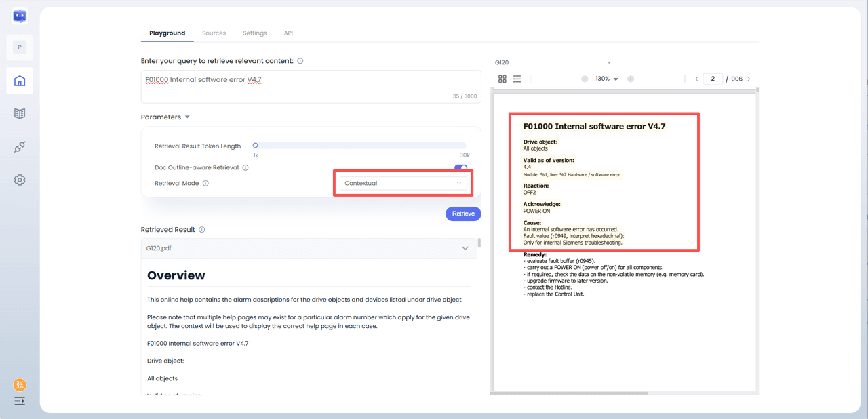Collapse the Parameters section
The image size is (868, 419).
pos(187,117)
